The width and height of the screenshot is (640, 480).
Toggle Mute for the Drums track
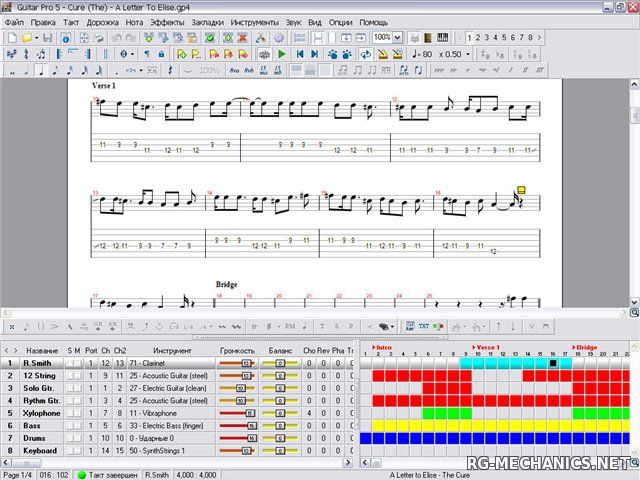78,438
